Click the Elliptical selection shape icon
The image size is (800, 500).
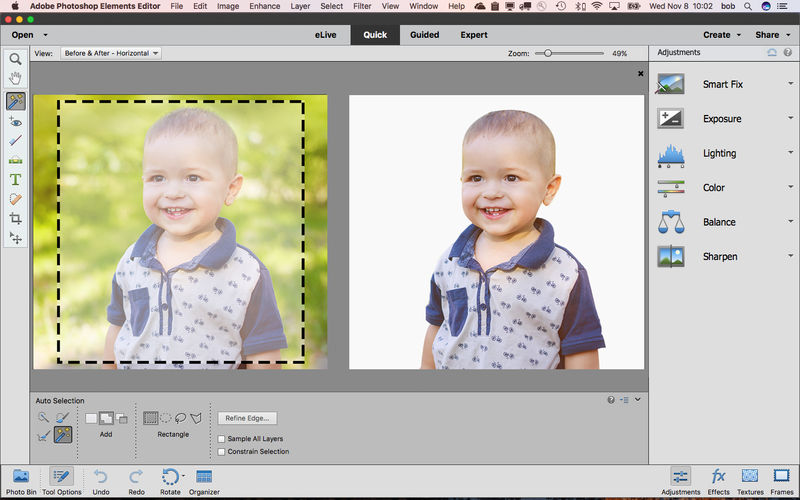click(166, 418)
